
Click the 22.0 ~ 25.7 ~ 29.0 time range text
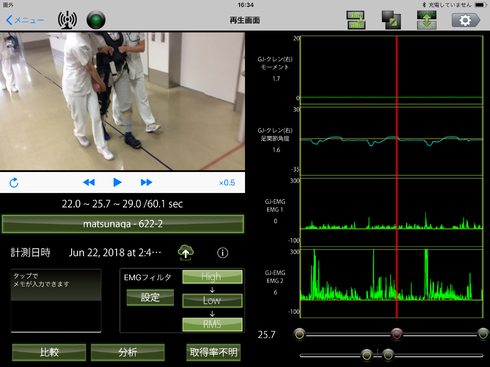tap(122, 204)
